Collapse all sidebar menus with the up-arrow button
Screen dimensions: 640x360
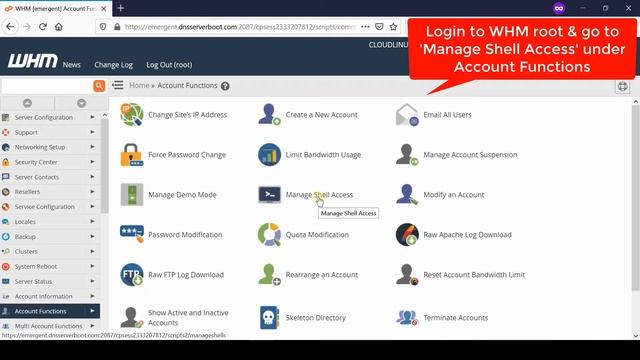point(27,103)
